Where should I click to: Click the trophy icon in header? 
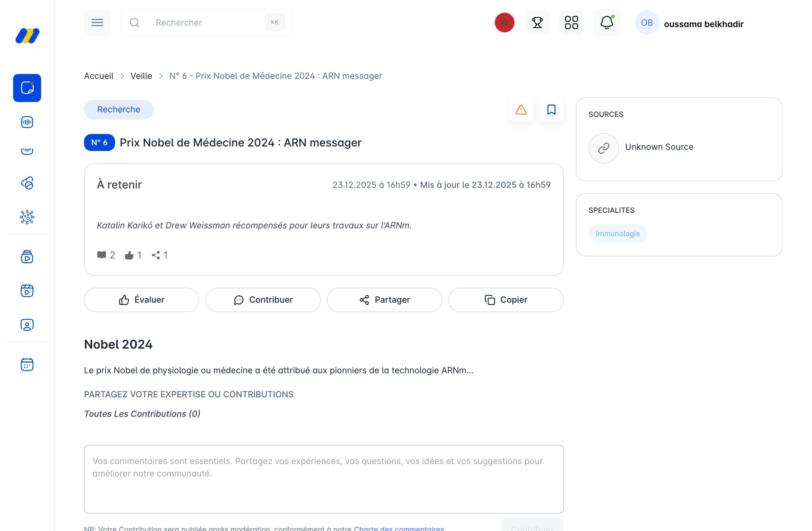537,23
